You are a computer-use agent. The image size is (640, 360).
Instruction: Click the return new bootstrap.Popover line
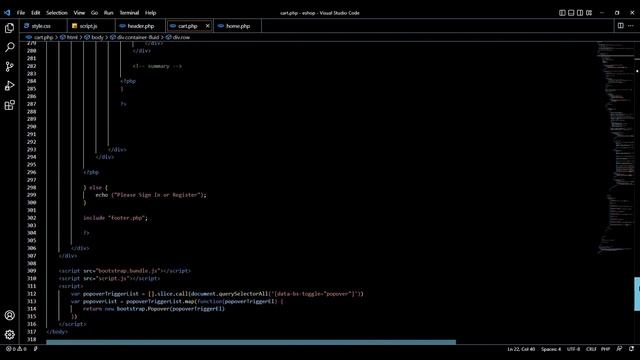point(154,309)
